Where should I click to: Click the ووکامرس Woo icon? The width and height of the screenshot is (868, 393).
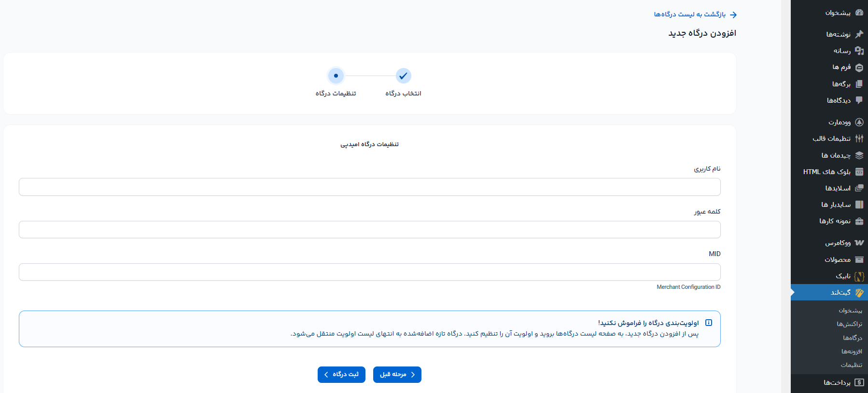click(859, 243)
